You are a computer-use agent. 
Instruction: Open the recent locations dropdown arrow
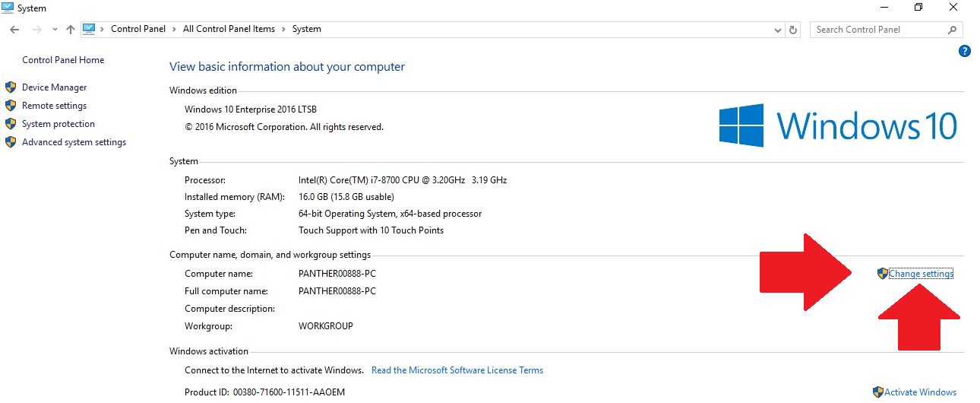(55, 30)
